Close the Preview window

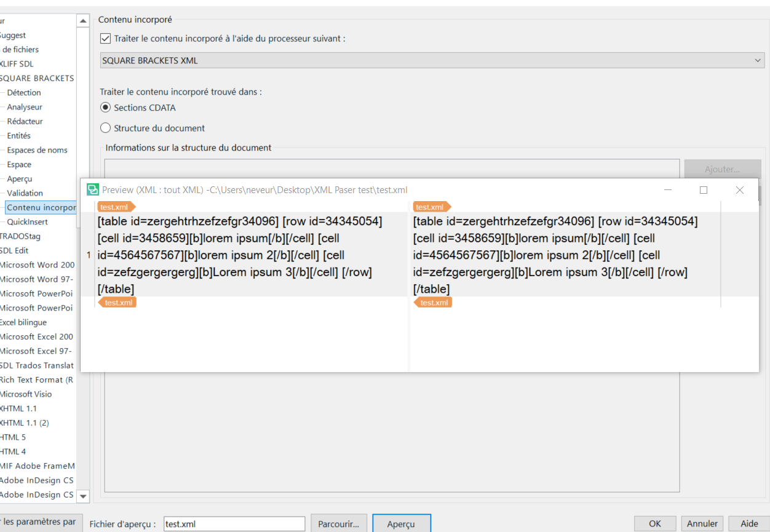pos(740,190)
